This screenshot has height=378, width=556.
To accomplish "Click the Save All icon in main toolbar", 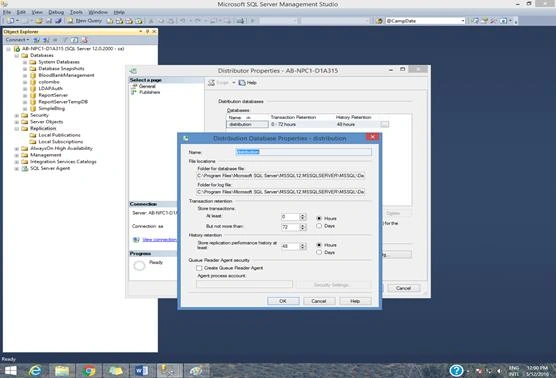I will tap(58, 21).
